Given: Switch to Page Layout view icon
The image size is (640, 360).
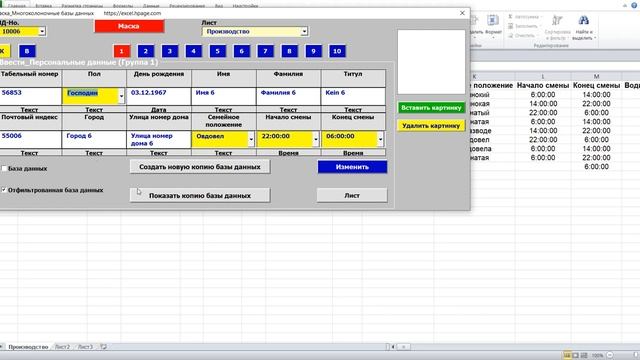Looking at the screenshot, I should click(x=576, y=356).
